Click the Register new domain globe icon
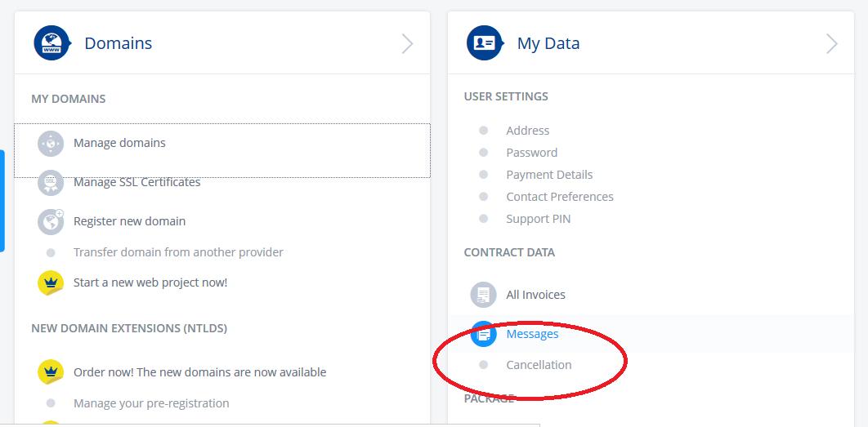 coord(51,221)
